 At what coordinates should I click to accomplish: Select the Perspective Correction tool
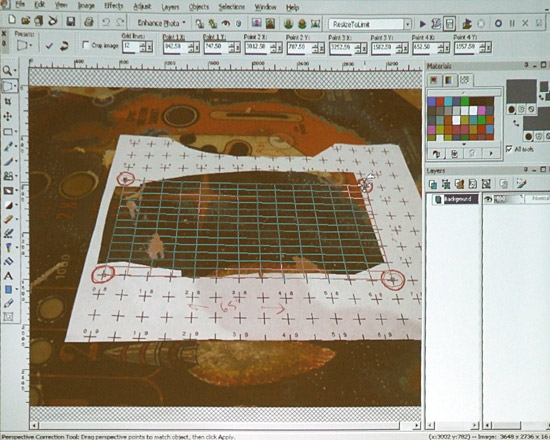coord(8,86)
